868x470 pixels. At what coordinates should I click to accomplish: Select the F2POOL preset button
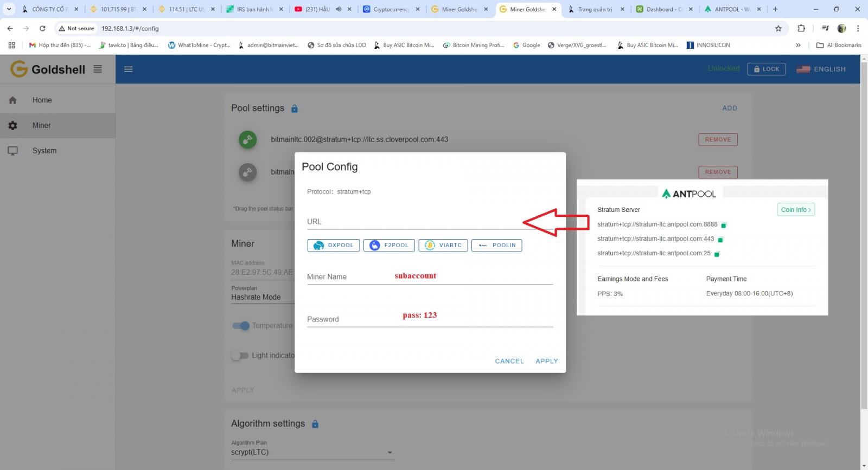click(x=390, y=246)
